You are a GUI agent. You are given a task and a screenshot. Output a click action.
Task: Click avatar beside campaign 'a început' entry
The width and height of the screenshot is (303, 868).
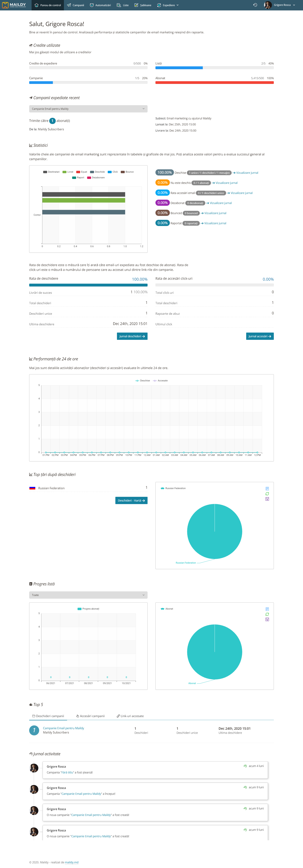coord(34,789)
